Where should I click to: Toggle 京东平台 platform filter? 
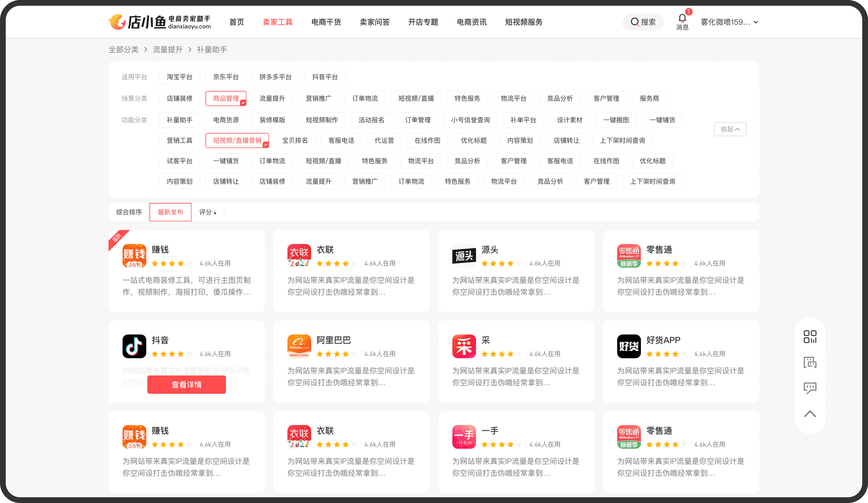tap(226, 77)
